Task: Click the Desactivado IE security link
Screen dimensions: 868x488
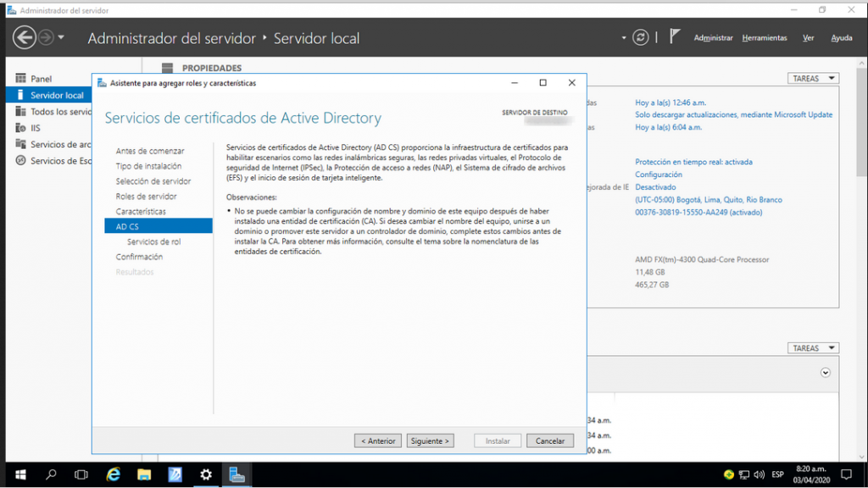Action: (x=655, y=187)
